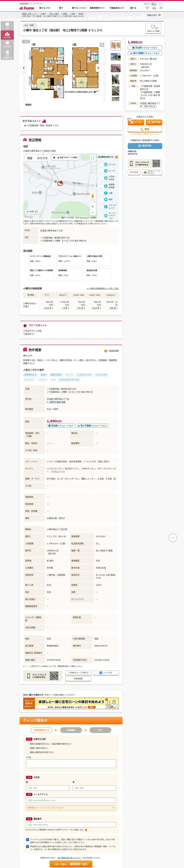Select the pink flowers thumbnail
This screenshot has height=868, width=184.
pyautogui.click(x=116, y=68)
